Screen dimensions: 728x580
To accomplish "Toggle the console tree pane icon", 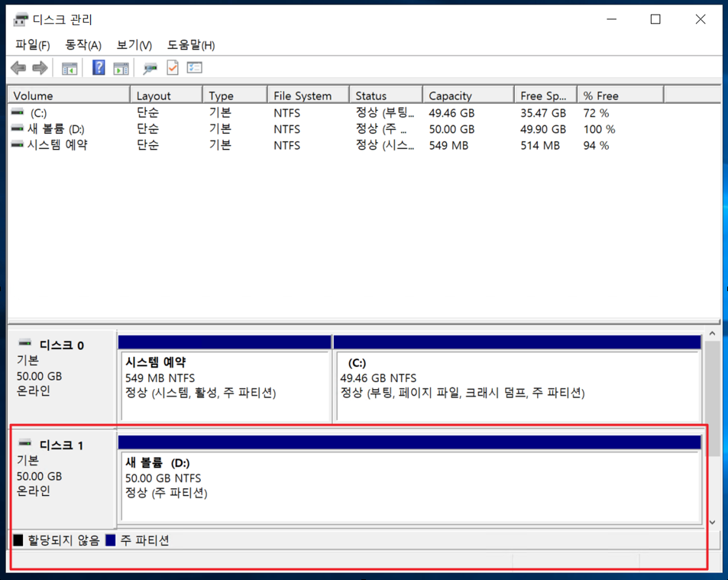I will 70,69.
